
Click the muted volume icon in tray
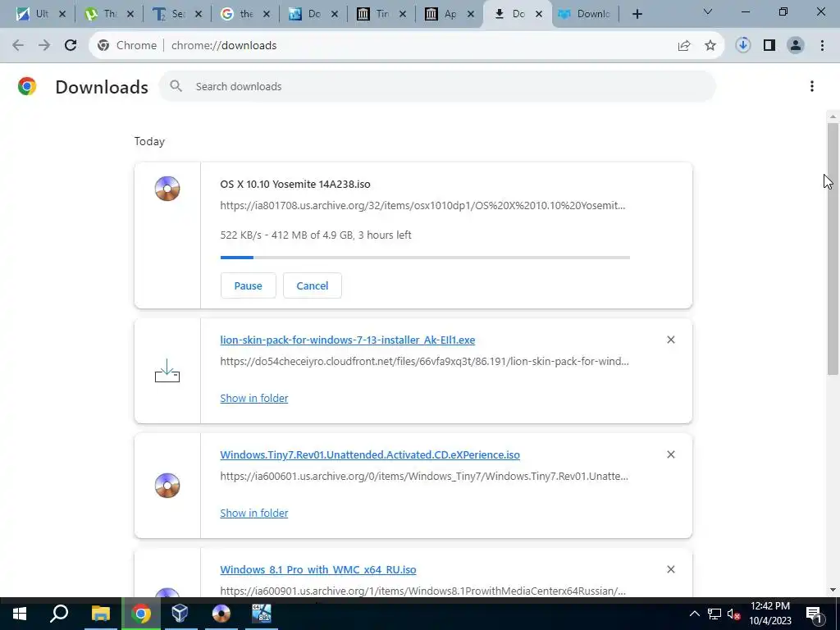click(x=734, y=614)
